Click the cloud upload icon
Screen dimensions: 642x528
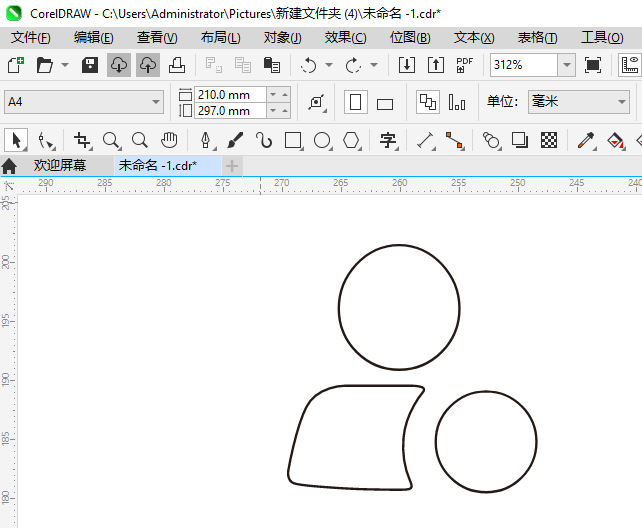[x=148, y=65]
